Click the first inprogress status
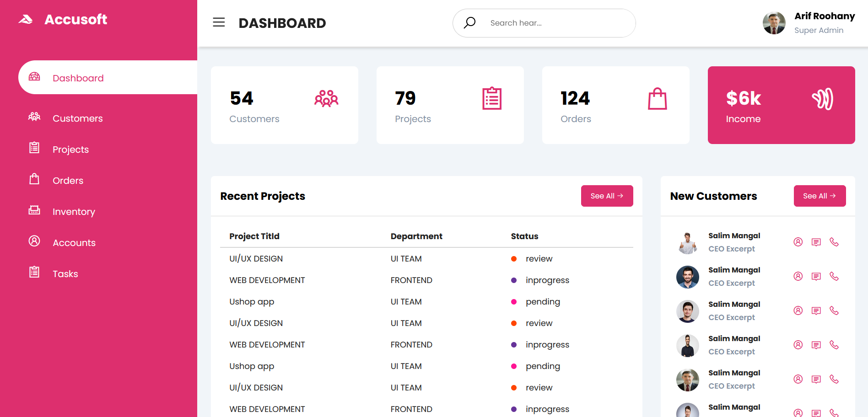 point(547,280)
